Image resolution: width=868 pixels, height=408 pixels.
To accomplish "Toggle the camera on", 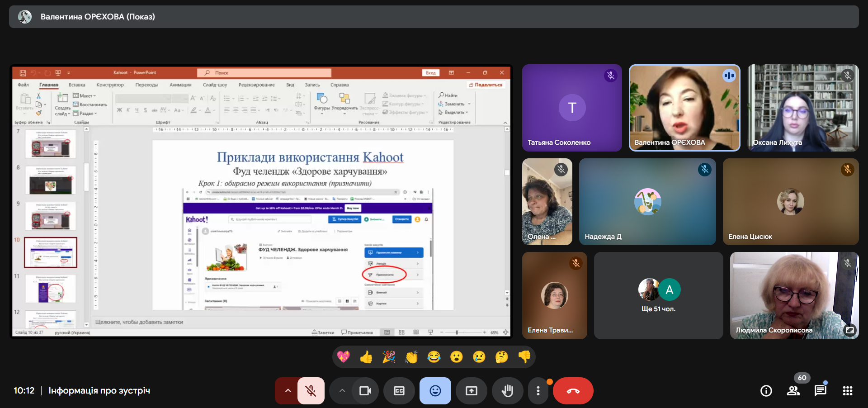I will point(365,391).
